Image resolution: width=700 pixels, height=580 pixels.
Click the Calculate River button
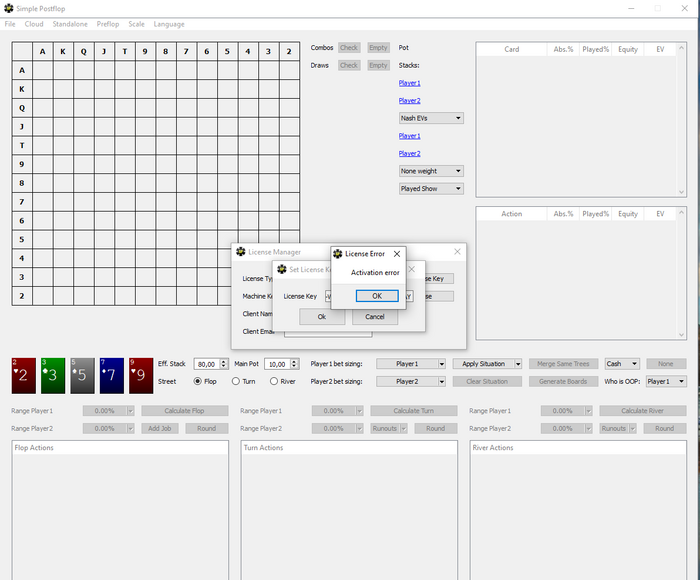pyautogui.click(x=643, y=411)
